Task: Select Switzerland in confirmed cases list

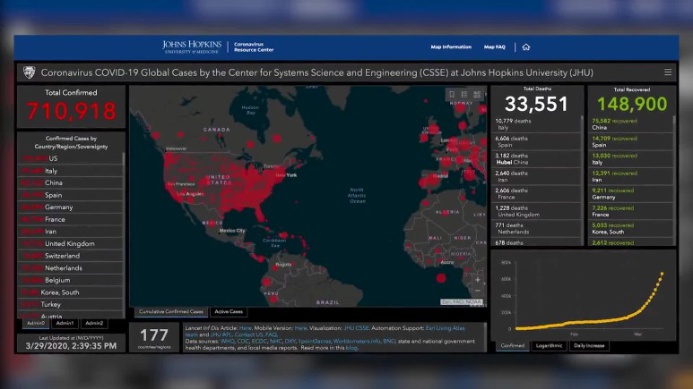Action: (x=70, y=256)
